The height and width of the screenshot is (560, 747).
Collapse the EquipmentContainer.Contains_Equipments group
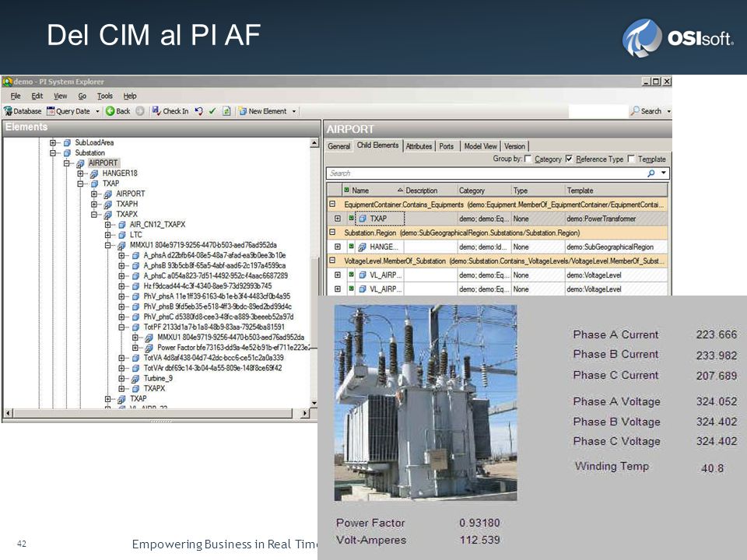332,205
